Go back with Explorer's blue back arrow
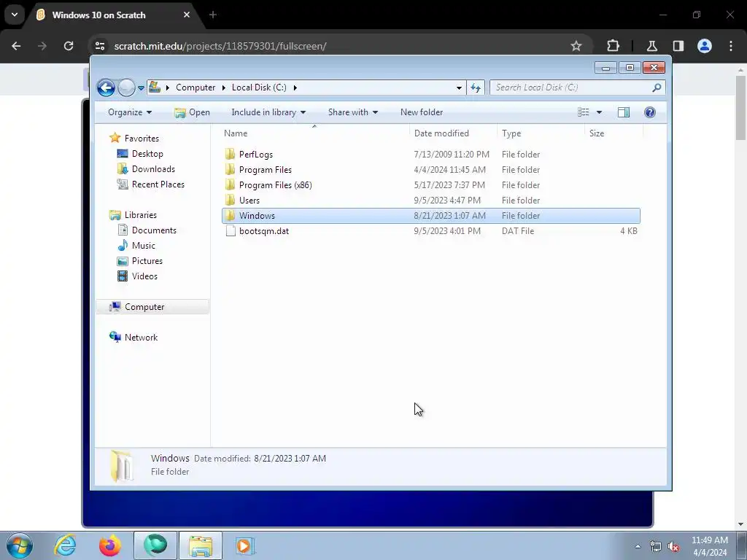 pyautogui.click(x=106, y=87)
